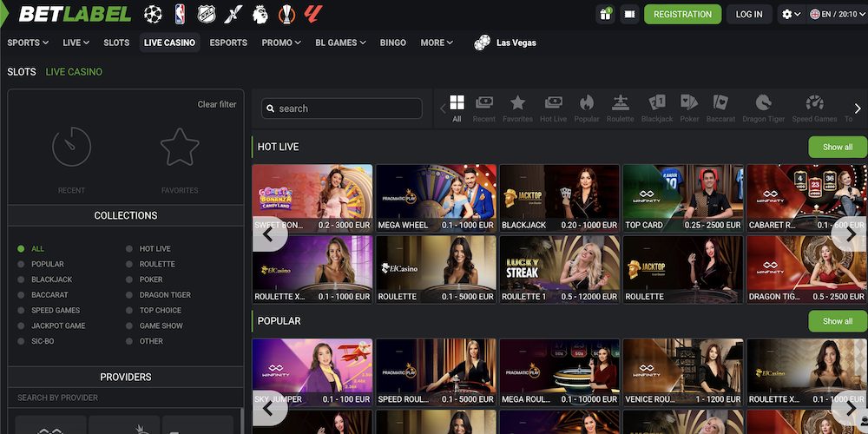Expand the BL GAMES dropdown menu
The height and width of the screenshot is (434, 868).
(340, 43)
